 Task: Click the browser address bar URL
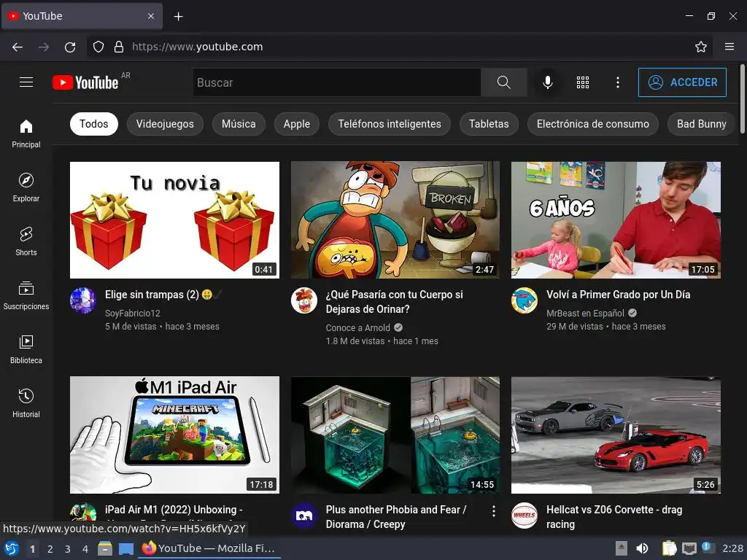197,47
